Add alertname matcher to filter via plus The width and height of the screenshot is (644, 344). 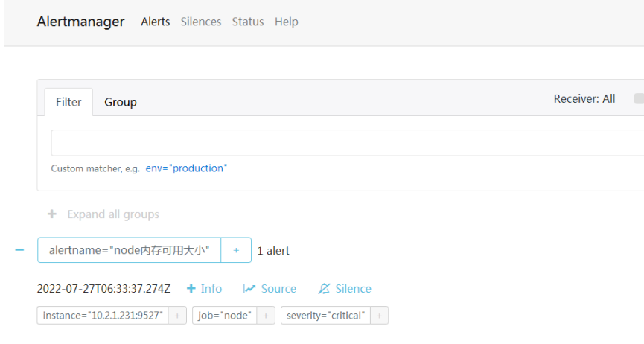point(236,250)
